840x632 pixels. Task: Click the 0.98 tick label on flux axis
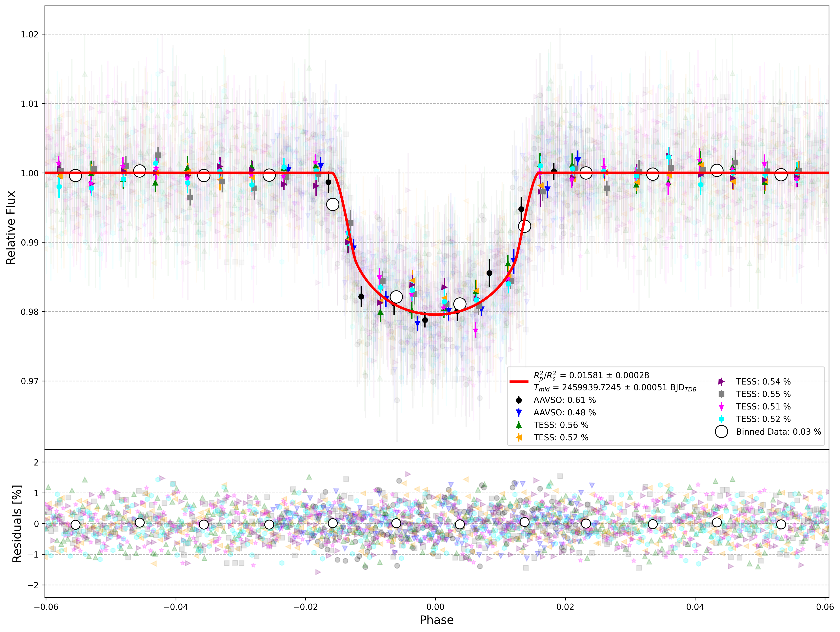(30, 312)
